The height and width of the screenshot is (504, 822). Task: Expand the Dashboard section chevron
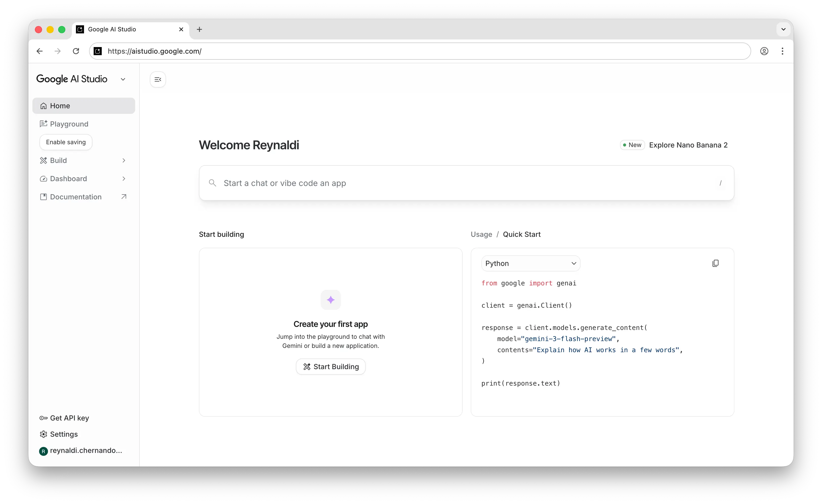pos(124,179)
